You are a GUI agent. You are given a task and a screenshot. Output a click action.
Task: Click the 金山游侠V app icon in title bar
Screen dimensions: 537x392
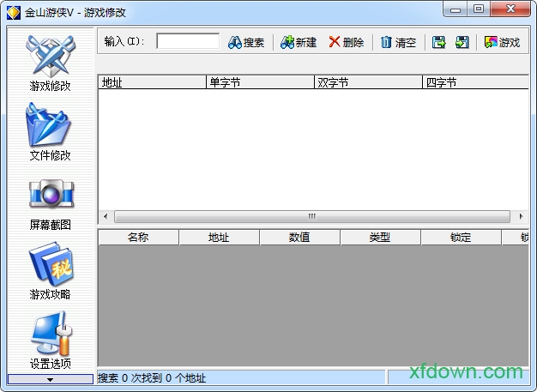pyautogui.click(x=14, y=13)
